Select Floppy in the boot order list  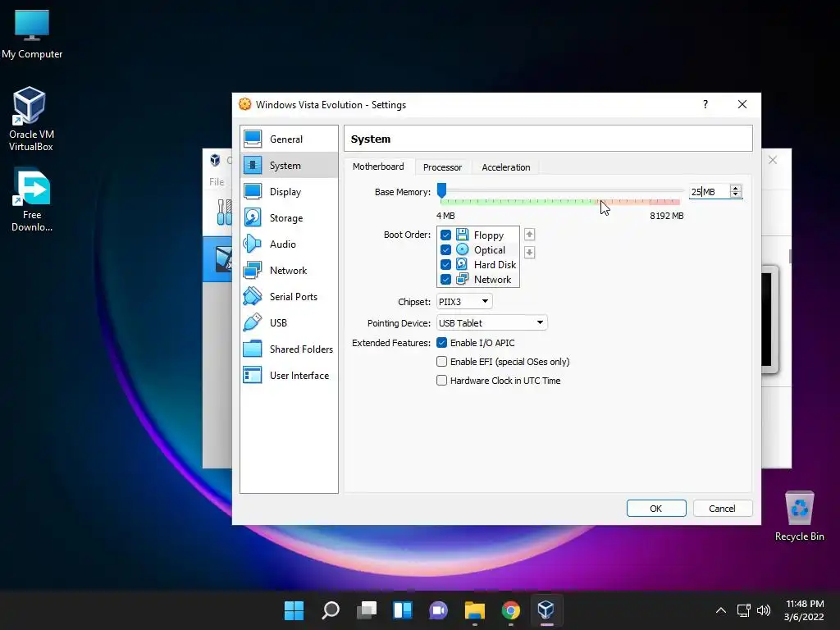(489, 235)
